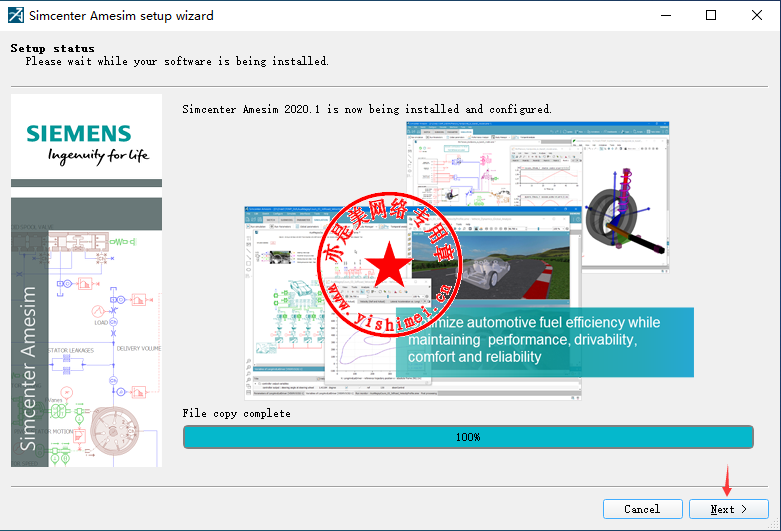Close the setup wizard window
The height and width of the screenshot is (531, 781).
click(x=757, y=15)
